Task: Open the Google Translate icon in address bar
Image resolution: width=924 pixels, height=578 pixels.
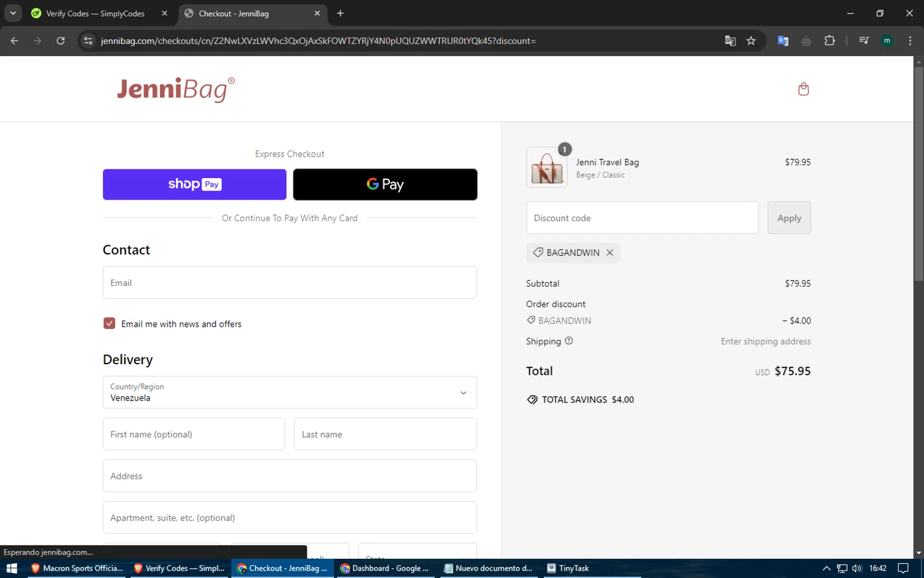Action: tap(730, 41)
